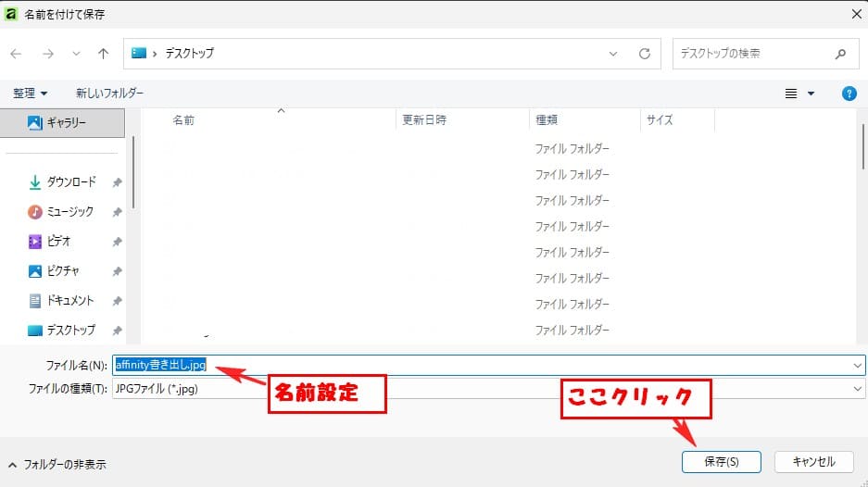
Task: Unpin ダウンロード from quick access
Action: tap(117, 182)
